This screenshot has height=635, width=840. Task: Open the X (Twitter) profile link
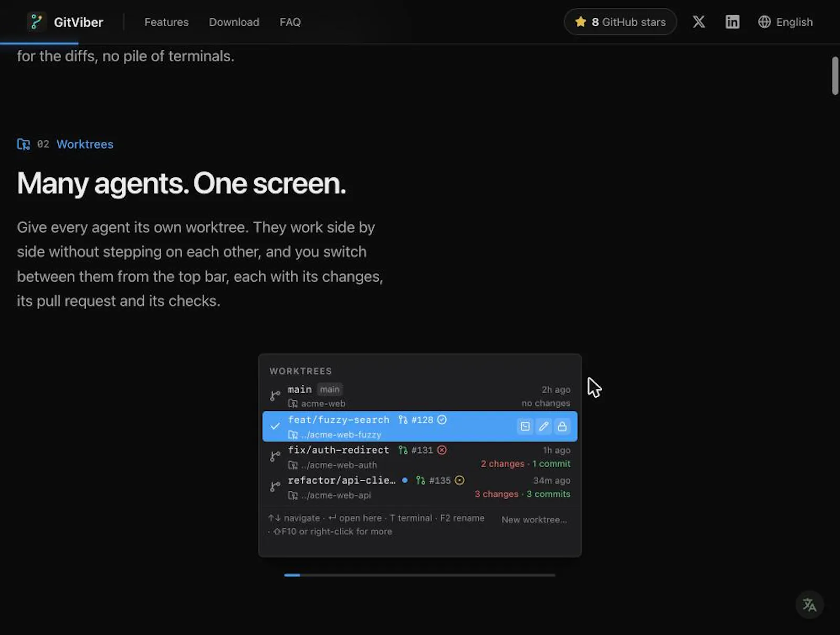tap(698, 22)
